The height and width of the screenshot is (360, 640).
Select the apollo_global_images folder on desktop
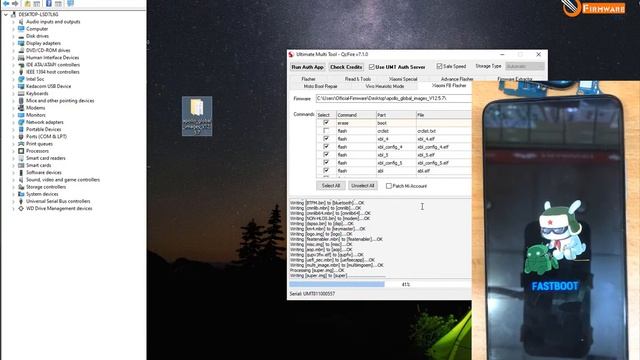(x=197, y=116)
